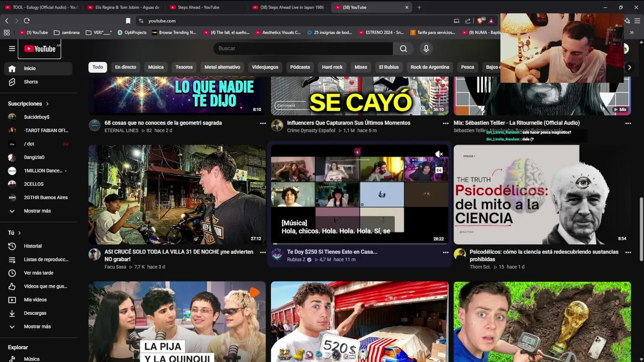The image size is (644, 362).
Task: Open the Villa 31 de noche thumbnail
Action: pyautogui.click(x=177, y=195)
